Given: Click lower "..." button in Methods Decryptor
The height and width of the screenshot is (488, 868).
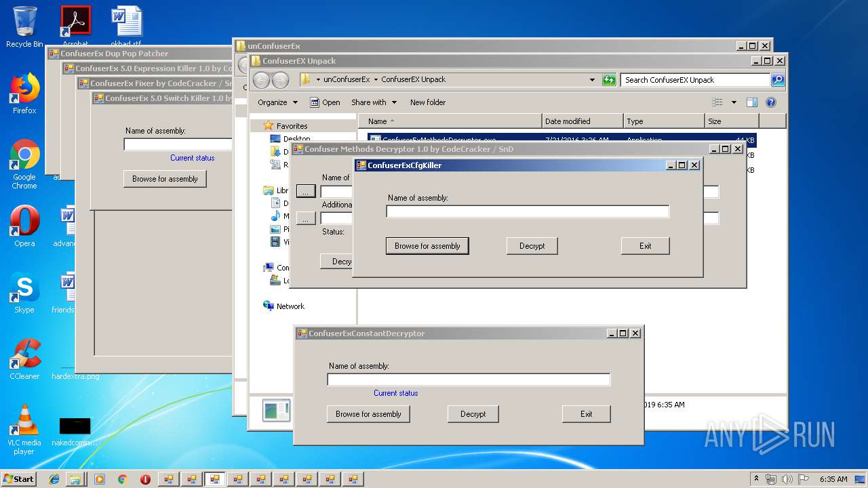Looking at the screenshot, I should [x=306, y=218].
